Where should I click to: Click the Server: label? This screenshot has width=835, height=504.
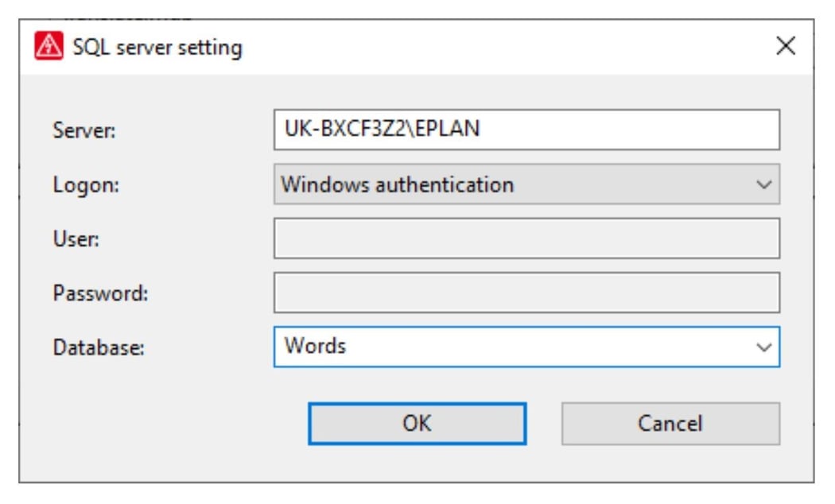coord(84,130)
